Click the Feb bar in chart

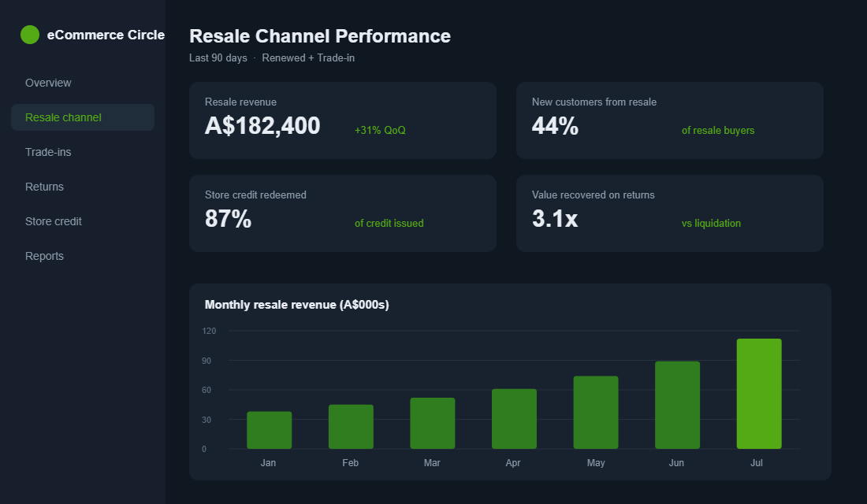click(x=351, y=427)
